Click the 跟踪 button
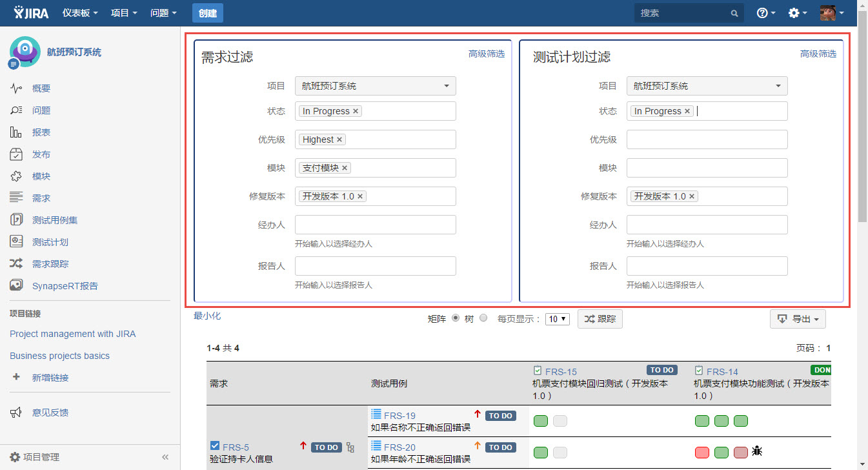Image resolution: width=868 pixels, height=470 pixels. click(600, 319)
